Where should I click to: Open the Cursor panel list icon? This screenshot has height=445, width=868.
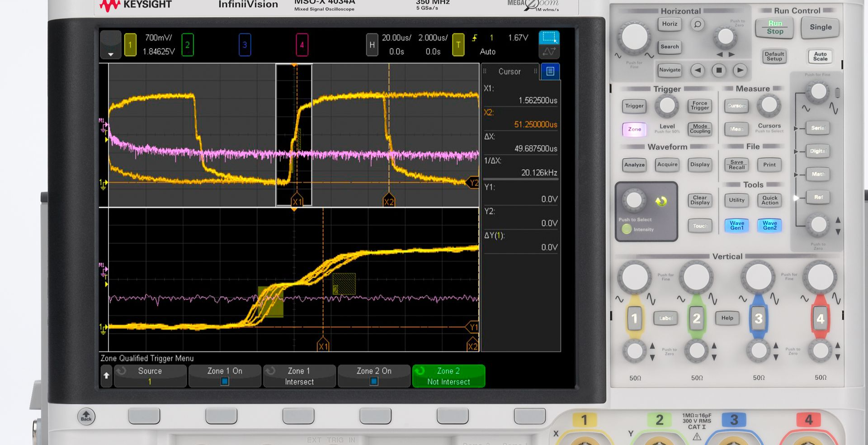pyautogui.click(x=550, y=71)
